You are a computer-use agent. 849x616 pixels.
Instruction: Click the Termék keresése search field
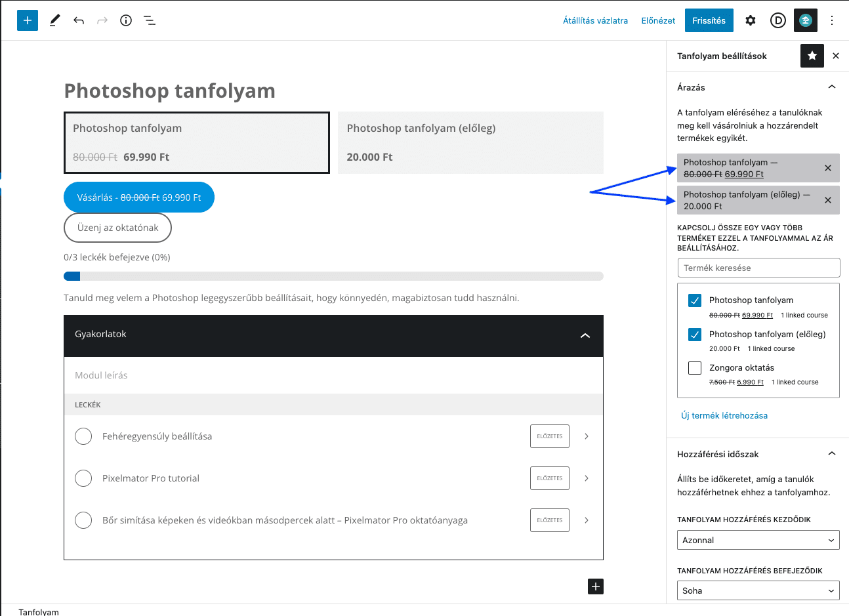(758, 268)
